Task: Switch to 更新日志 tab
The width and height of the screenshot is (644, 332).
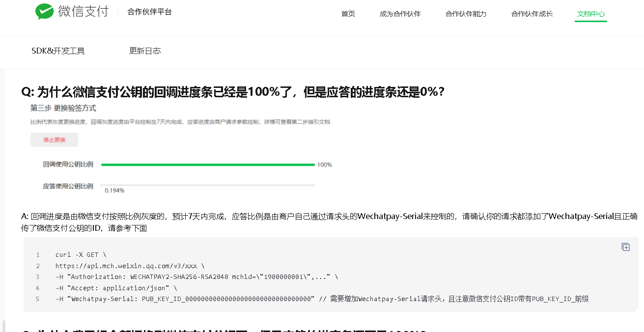Action: (145, 51)
